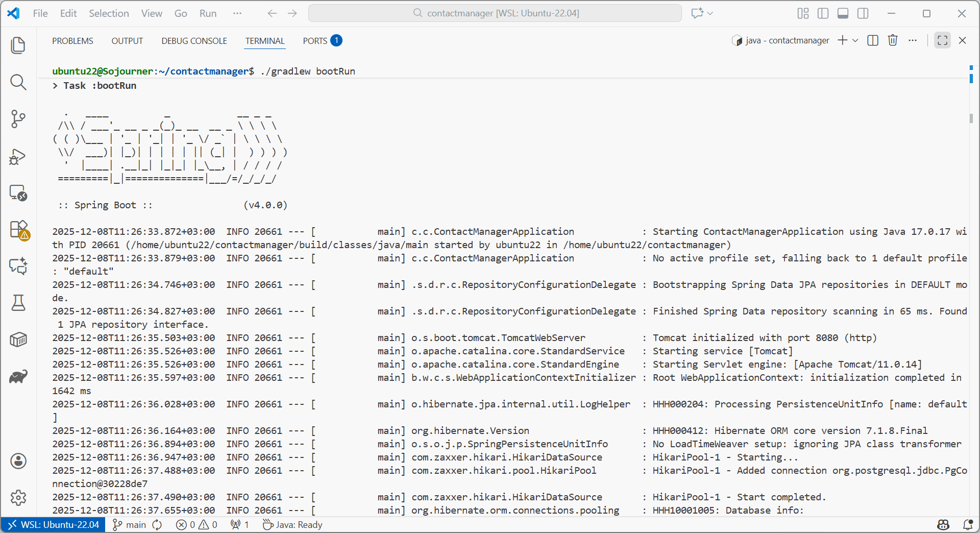Toggle the primary side bar layout button
This screenshot has width=980, height=533.
point(823,13)
